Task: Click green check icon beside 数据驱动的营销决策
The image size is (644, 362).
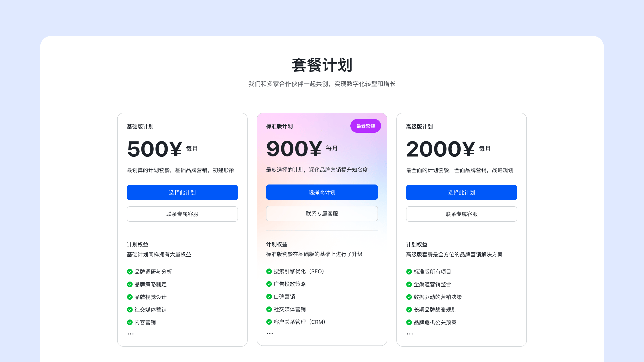Action: coord(409,297)
